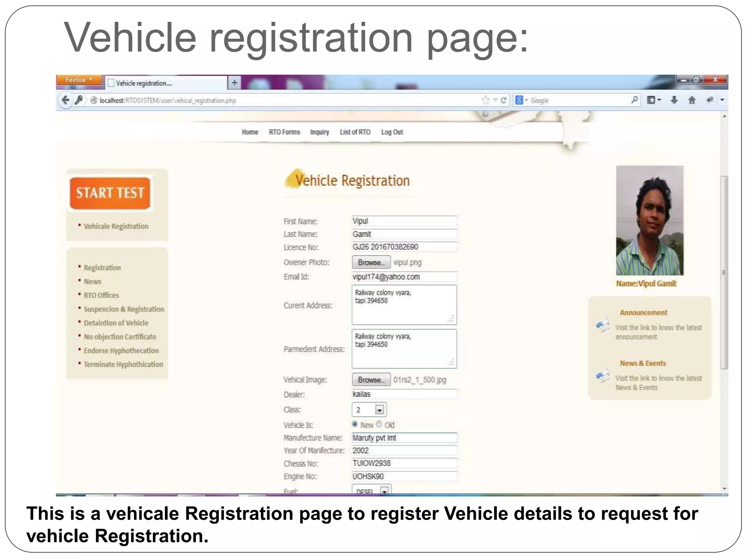
Task: Click Year Of Manifecture field
Action: click(405, 451)
